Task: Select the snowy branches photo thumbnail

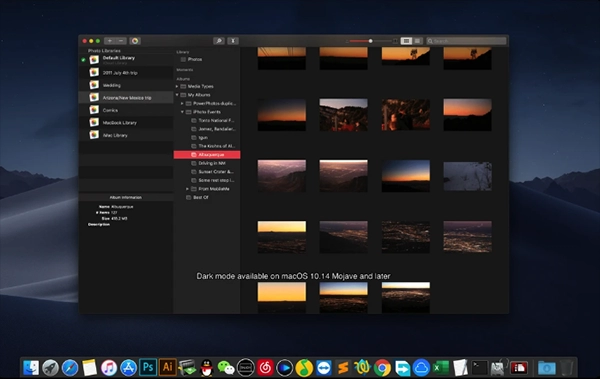Action: coord(467,176)
